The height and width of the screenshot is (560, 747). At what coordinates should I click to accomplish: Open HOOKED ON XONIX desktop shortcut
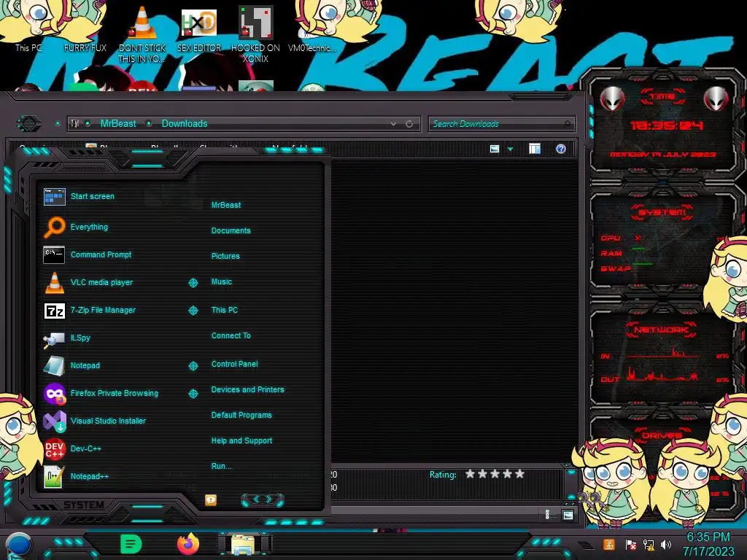pos(255,34)
